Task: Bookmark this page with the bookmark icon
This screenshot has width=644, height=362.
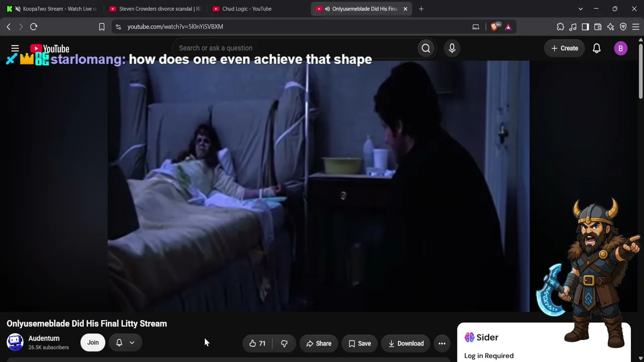Action: 102,27
